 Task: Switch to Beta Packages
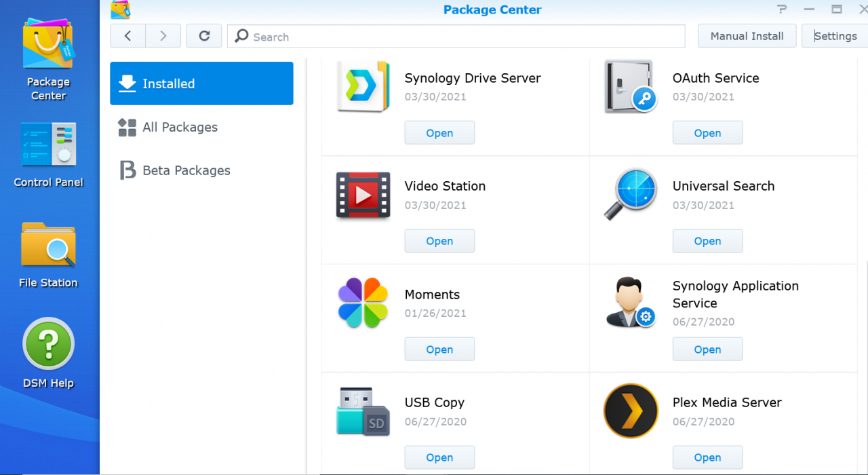201,170
